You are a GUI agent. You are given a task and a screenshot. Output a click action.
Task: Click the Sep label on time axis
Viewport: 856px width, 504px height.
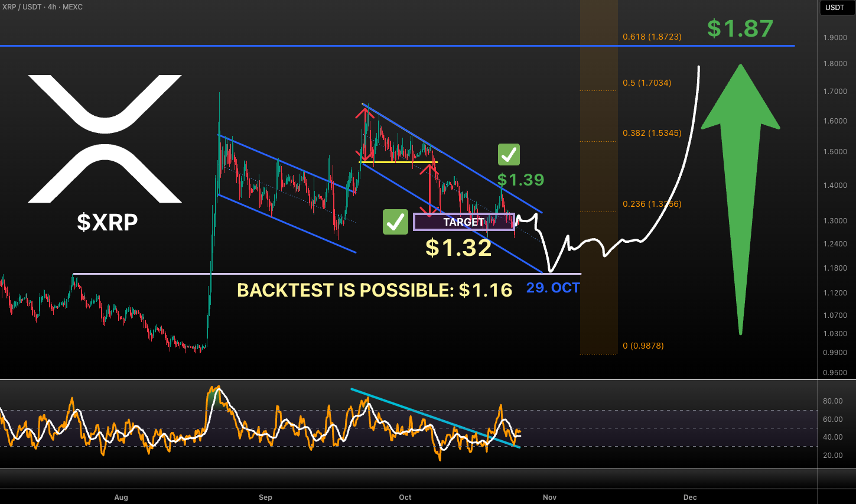pos(265,498)
